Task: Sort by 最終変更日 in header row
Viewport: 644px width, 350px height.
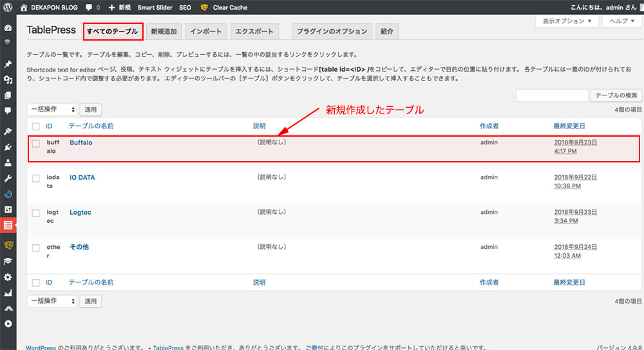Action: 569,126
